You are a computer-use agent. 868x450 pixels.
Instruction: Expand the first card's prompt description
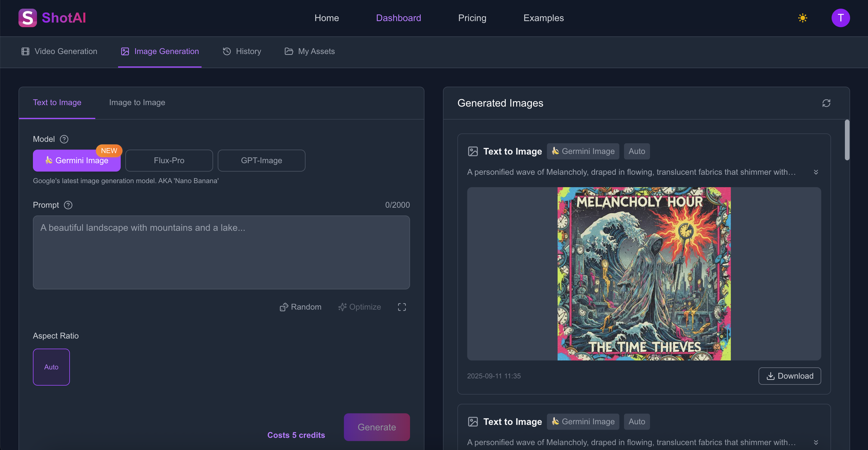point(816,172)
